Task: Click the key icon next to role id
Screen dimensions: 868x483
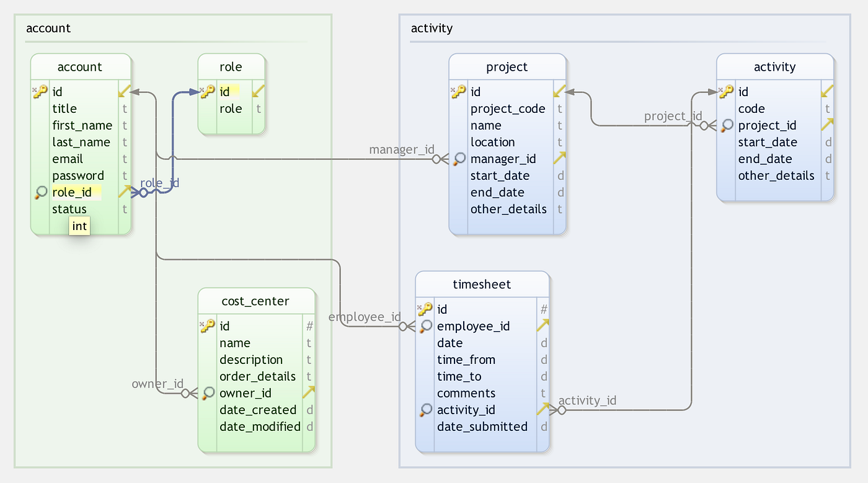Action: click(208, 92)
